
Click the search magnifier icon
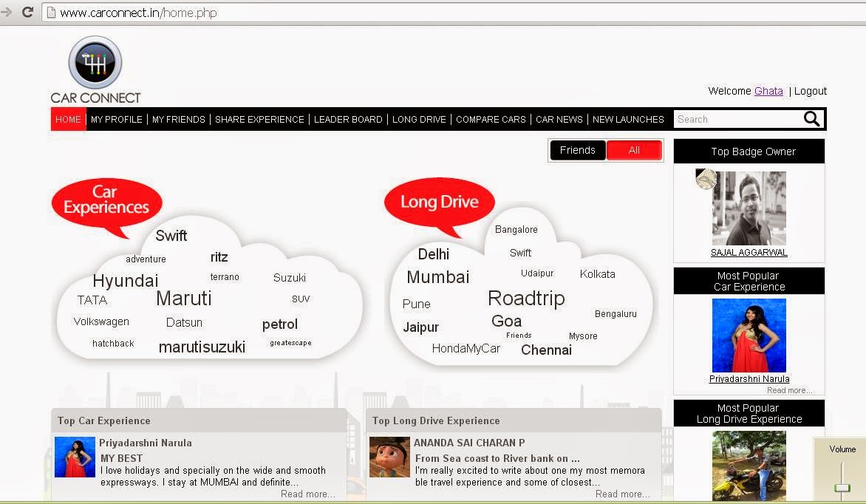pos(811,119)
